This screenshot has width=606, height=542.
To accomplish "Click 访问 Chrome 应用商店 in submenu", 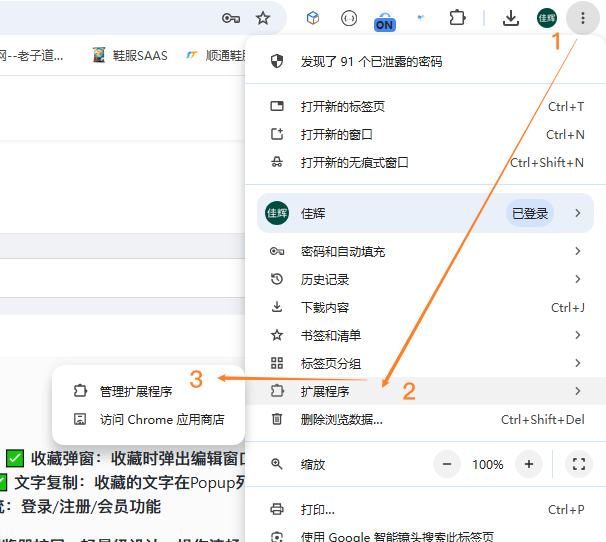I will (148, 419).
